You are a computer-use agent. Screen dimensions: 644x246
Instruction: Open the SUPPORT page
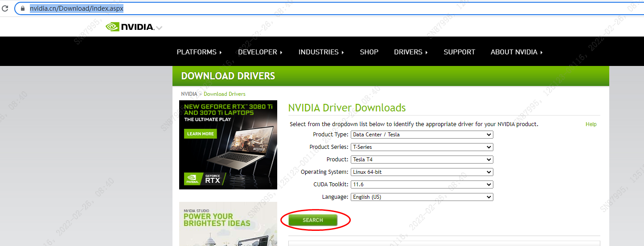click(459, 52)
